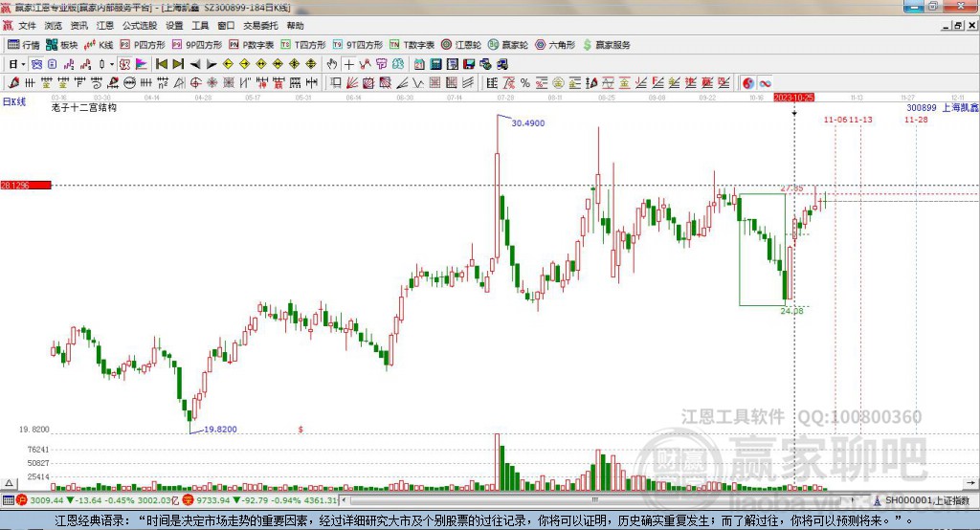This screenshot has width=980, height=530.
Task: Click the 老子十二宫结构 indicator title
Action: coord(84,107)
